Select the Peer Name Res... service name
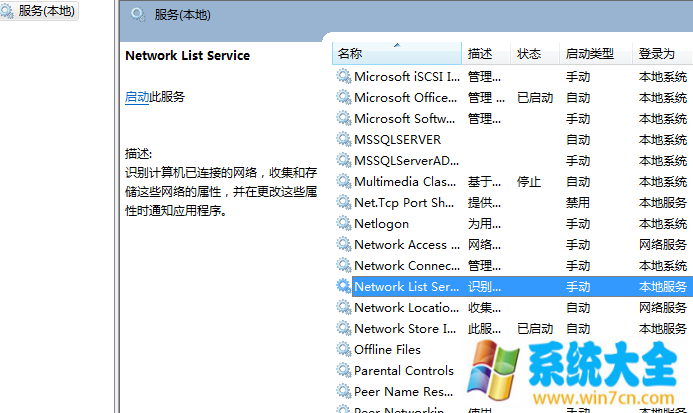Viewport: 693px width, 413px height. coord(404,391)
